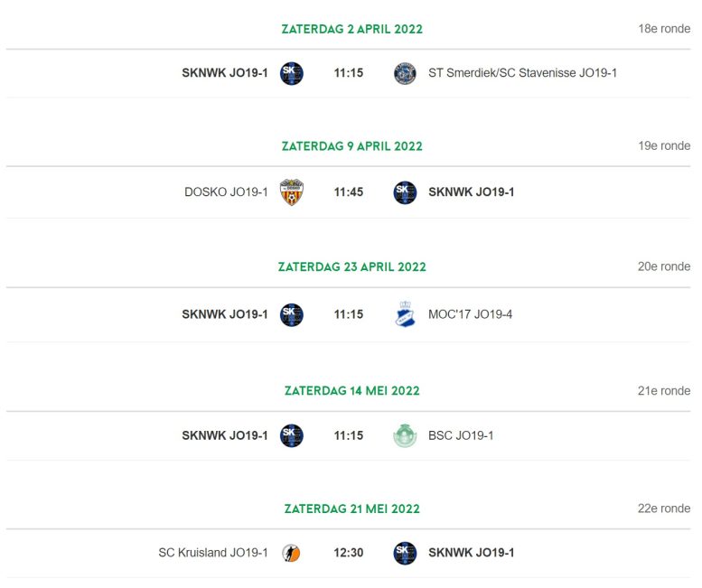Viewport: 702px width, 588px height.
Task: Click the green BSC club crest
Action: click(x=405, y=435)
